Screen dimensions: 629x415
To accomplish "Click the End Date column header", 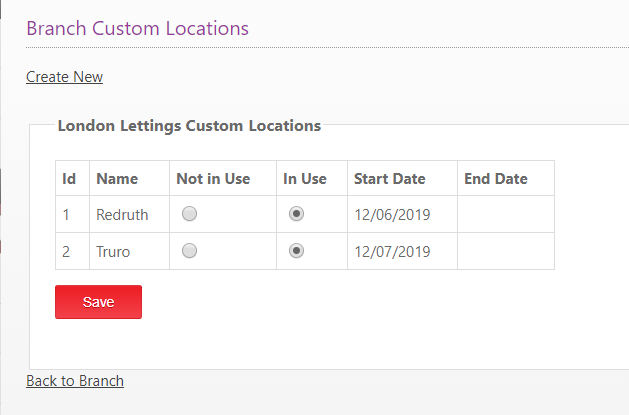I will pyautogui.click(x=495, y=179).
